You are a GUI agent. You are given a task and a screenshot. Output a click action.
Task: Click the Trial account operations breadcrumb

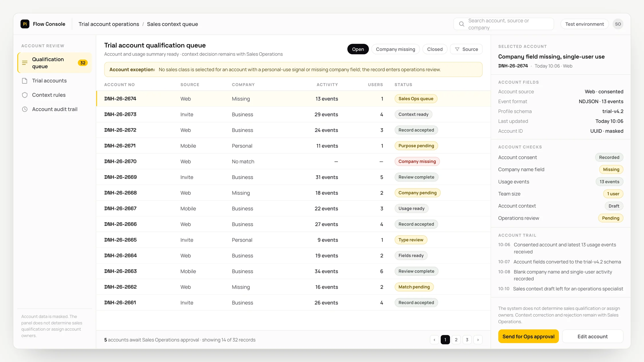pos(109,24)
